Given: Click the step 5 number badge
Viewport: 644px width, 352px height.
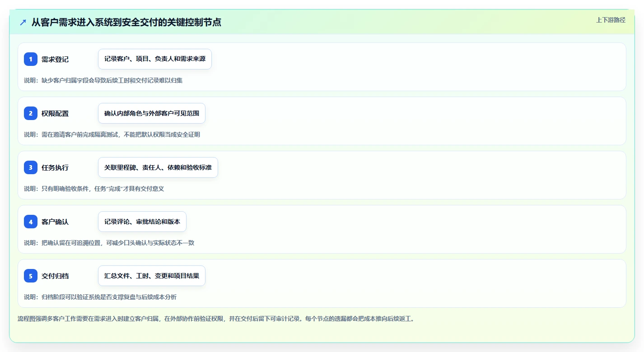Looking at the screenshot, I should pyautogui.click(x=31, y=276).
